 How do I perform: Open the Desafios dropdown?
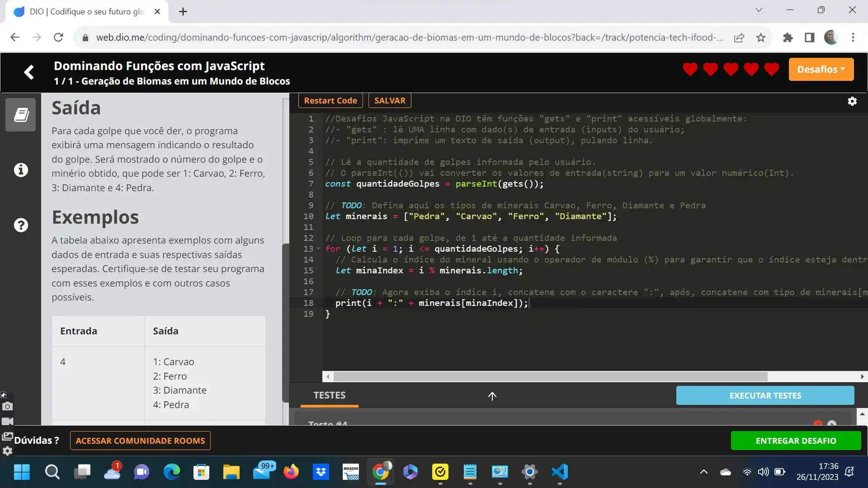(821, 70)
